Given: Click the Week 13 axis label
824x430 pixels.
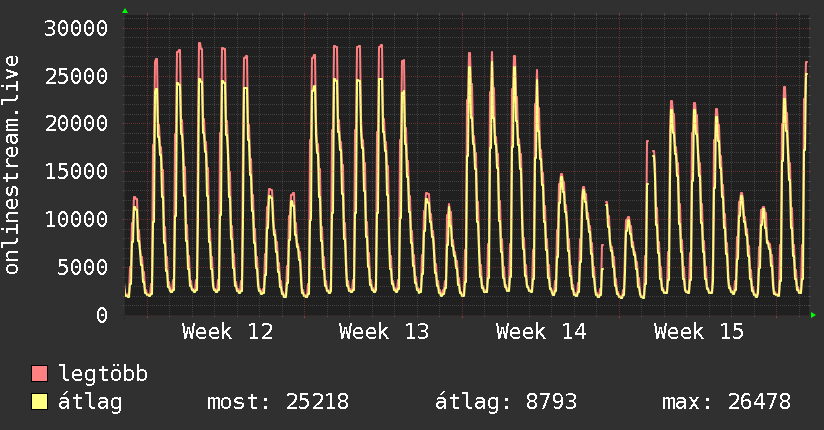Looking at the screenshot, I should tap(384, 332).
